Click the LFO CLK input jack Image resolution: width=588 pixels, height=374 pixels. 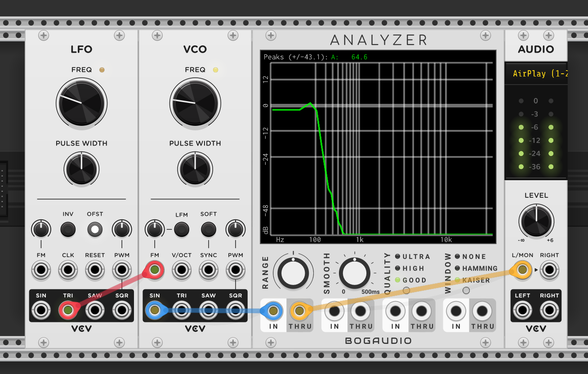[x=68, y=270]
